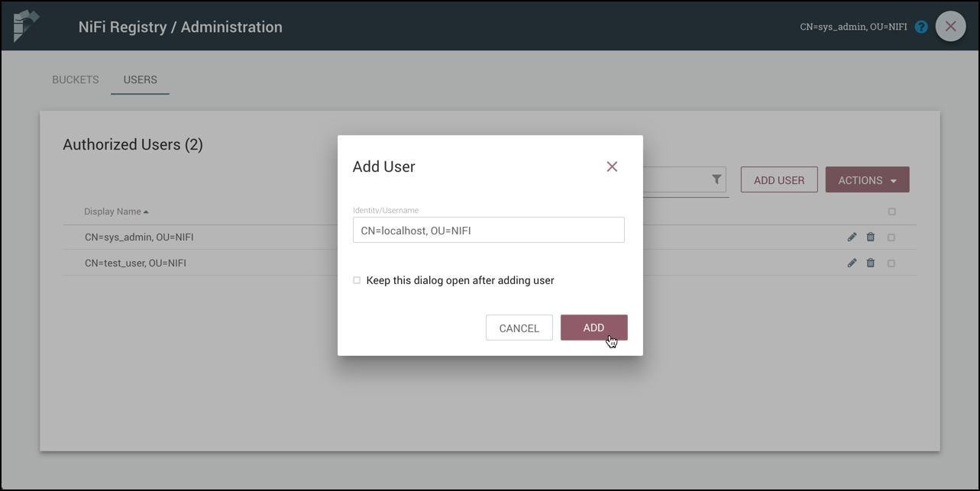Click the NiFi Registry logo
The image size is (980, 491).
(25, 25)
